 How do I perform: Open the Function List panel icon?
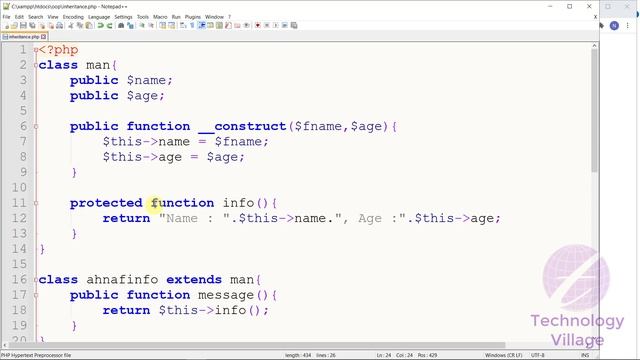pyautogui.click(x=228, y=25)
